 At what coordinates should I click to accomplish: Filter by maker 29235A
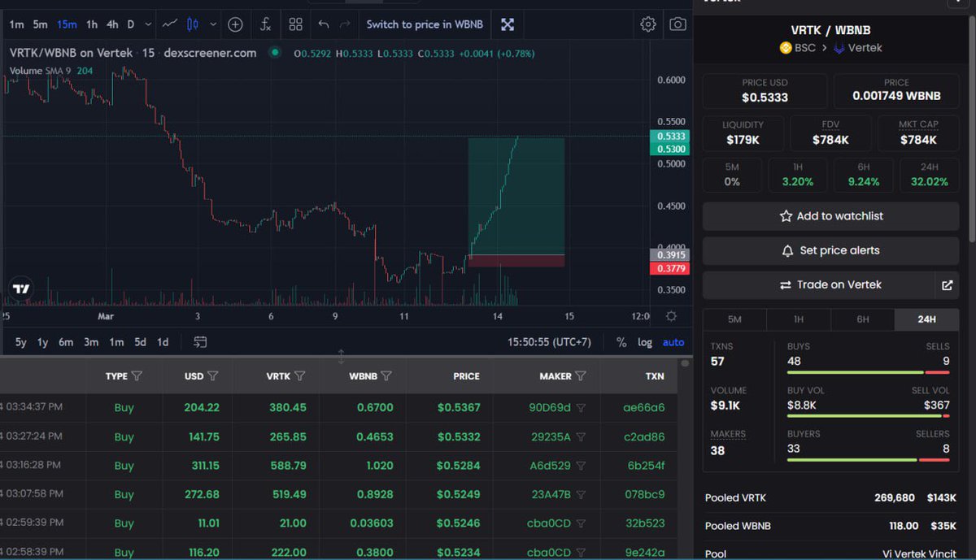tap(581, 437)
